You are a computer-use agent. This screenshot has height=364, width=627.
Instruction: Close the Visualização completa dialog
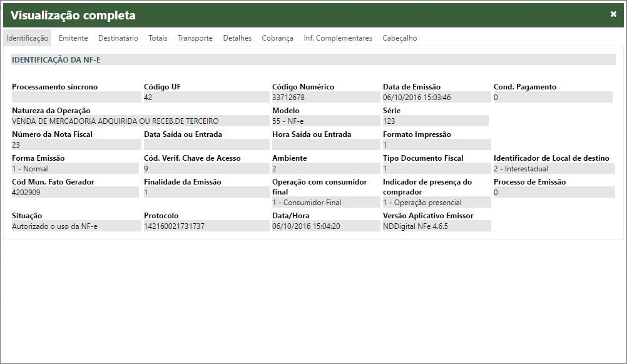(613, 14)
